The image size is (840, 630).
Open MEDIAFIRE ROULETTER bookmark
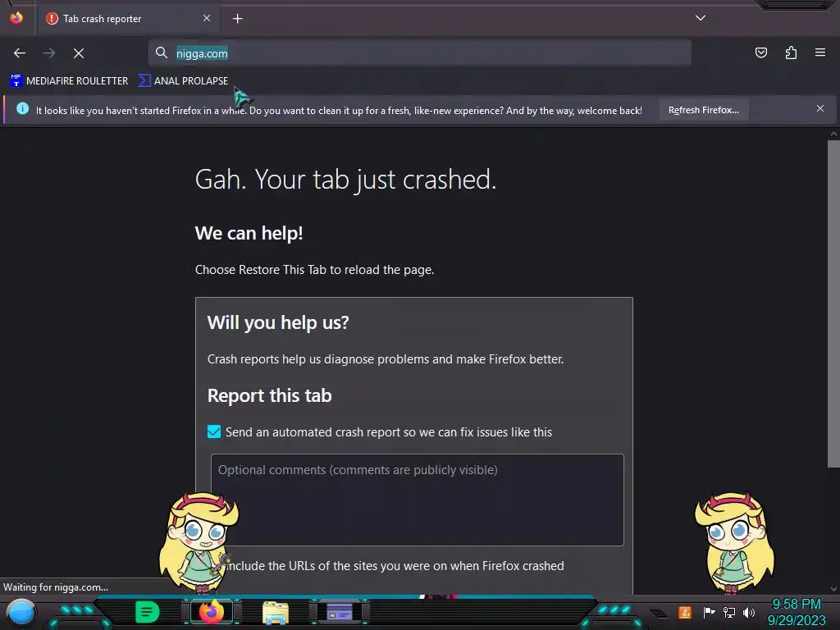click(x=69, y=81)
